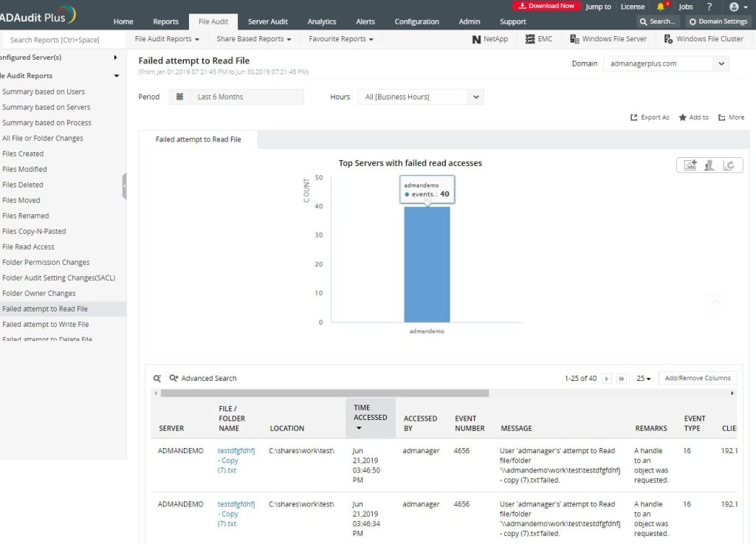Click the Download Now button
Screen dimensions: 756x544
[x=546, y=6]
